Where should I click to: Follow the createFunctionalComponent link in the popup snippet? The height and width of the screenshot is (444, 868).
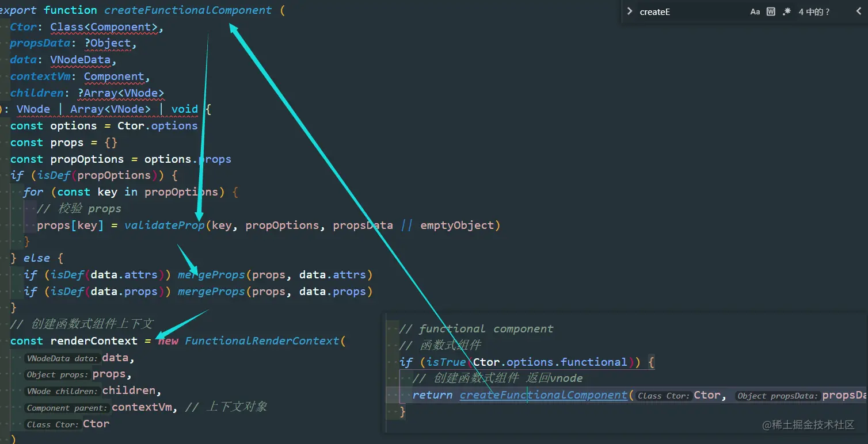click(543, 395)
